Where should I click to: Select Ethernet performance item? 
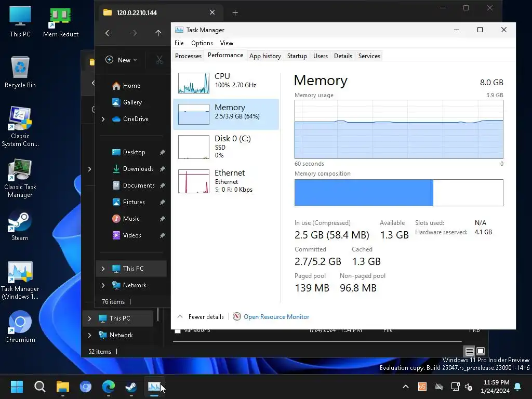click(226, 181)
